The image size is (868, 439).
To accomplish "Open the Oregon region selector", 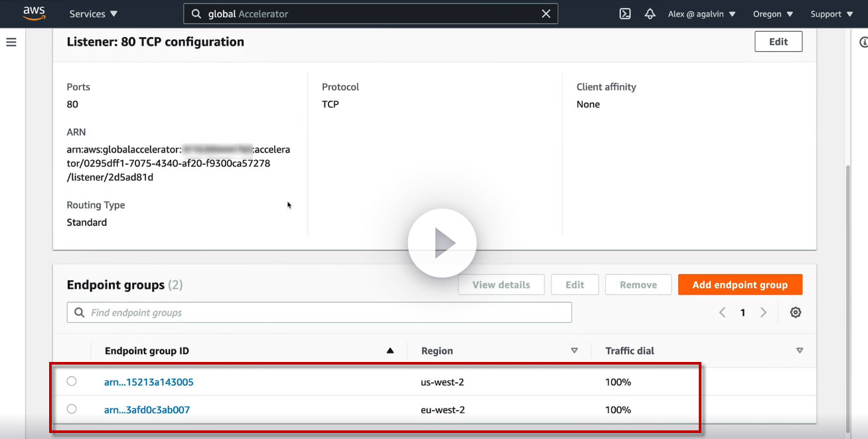I will point(773,14).
